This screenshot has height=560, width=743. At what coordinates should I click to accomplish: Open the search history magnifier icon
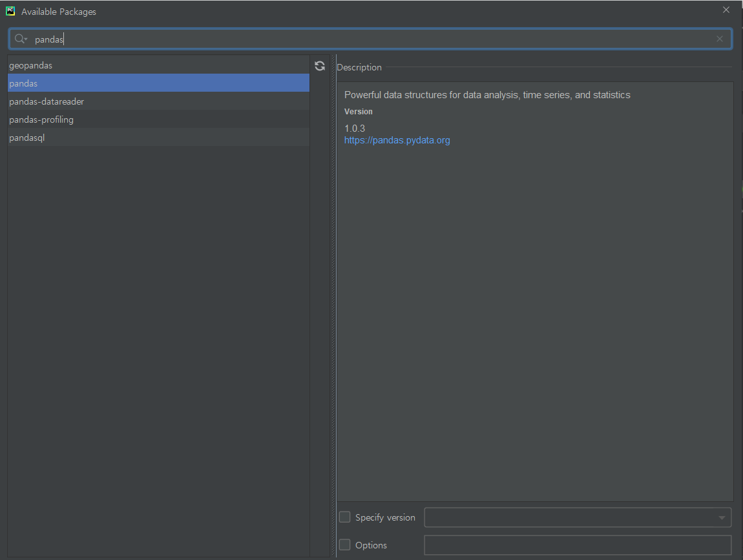(21, 39)
